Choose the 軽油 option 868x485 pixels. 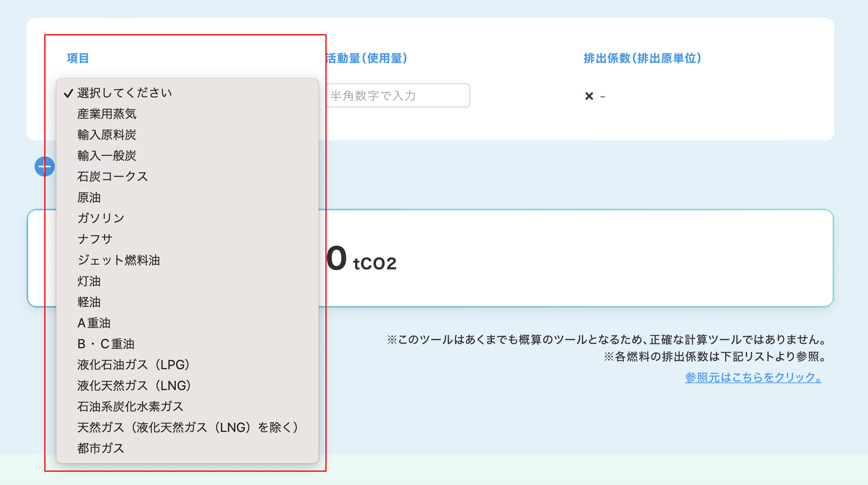tap(89, 302)
